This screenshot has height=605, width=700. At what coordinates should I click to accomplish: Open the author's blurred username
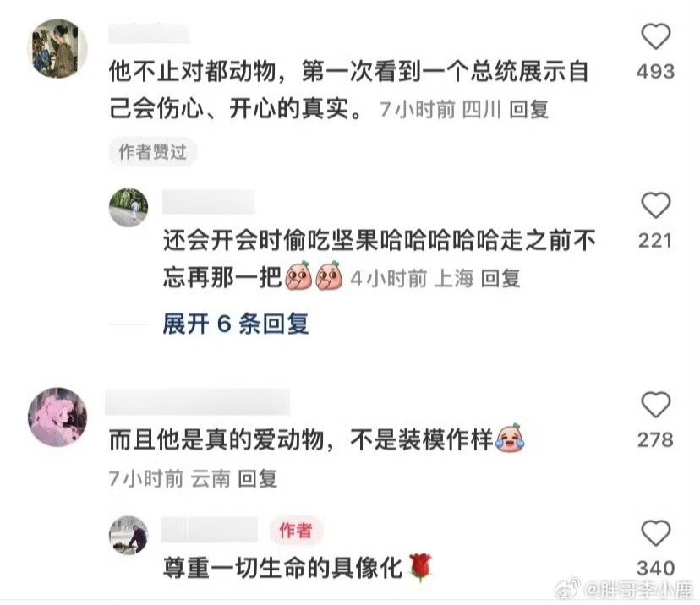coord(209,530)
